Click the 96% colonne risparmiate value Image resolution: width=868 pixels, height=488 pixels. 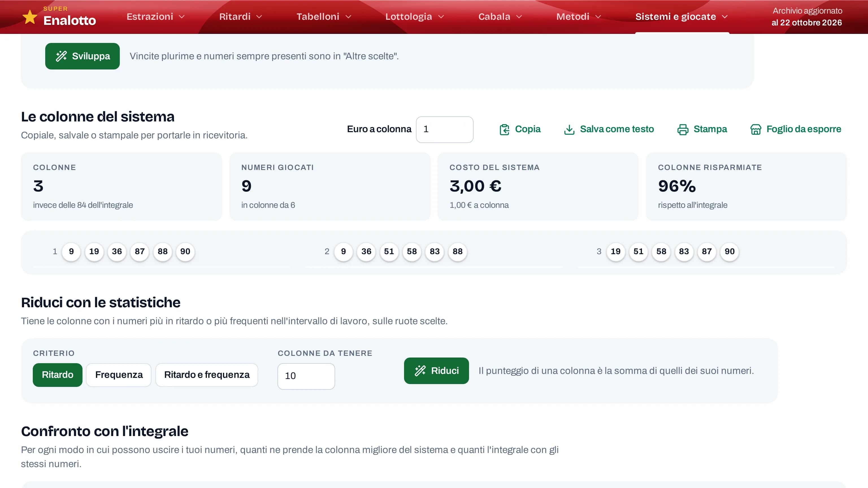[x=677, y=186]
